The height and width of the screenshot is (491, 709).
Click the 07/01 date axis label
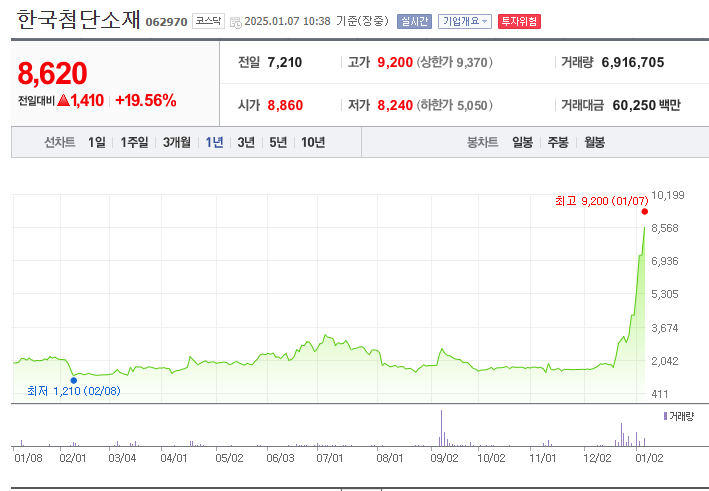[330, 458]
